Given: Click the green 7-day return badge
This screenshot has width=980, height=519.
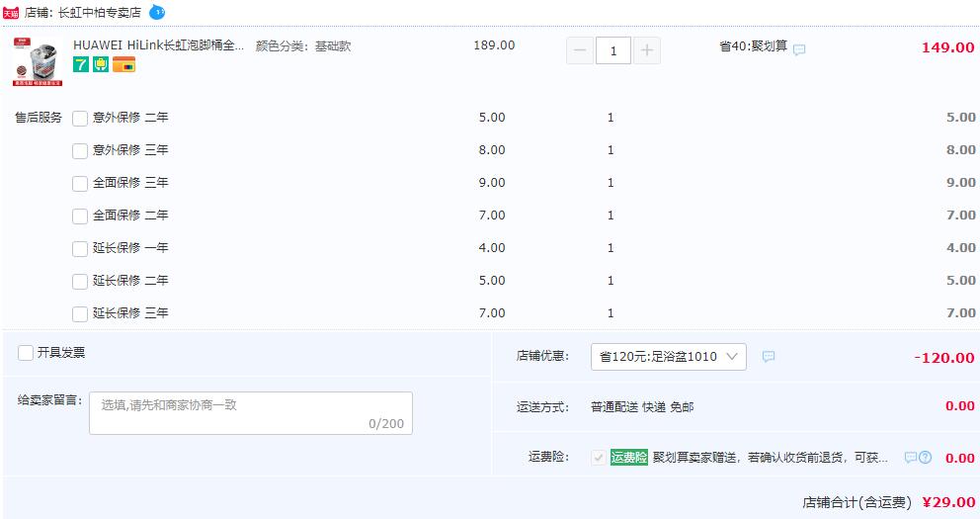Looking at the screenshot, I should pyautogui.click(x=81, y=64).
